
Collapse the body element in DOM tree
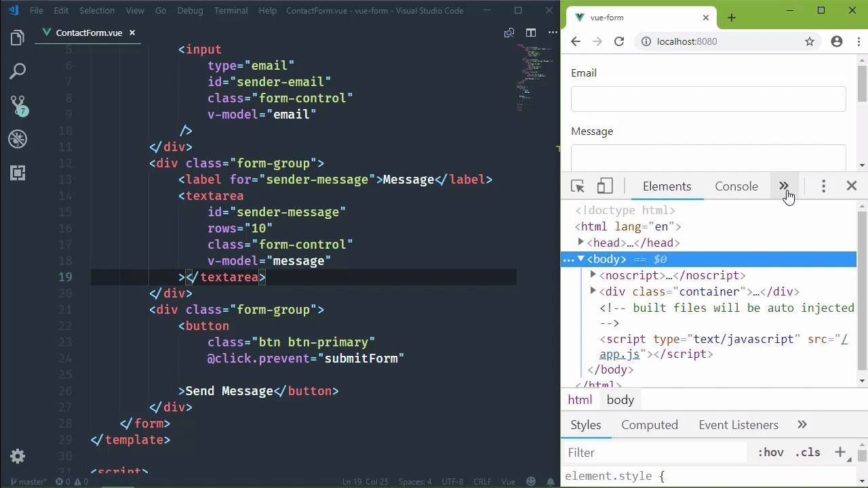(x=580, y=259)
